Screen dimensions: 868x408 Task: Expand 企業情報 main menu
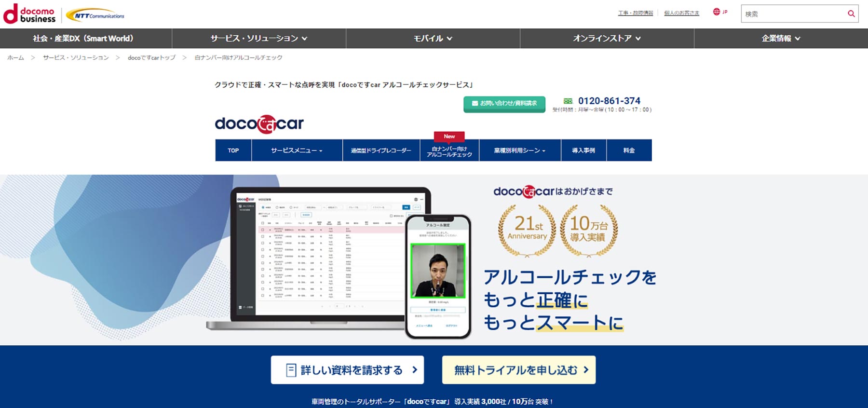(x=781, y=38)
